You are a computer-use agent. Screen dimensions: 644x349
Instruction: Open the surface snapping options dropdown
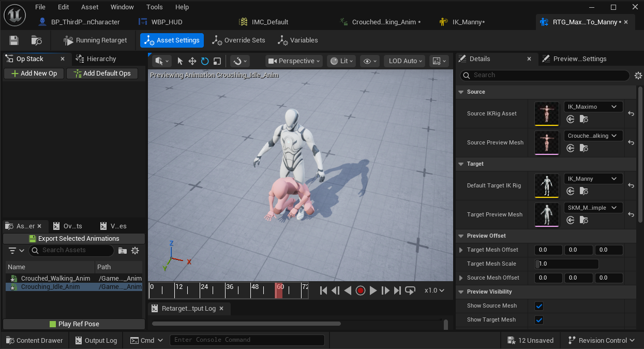(x=239, y=61)
